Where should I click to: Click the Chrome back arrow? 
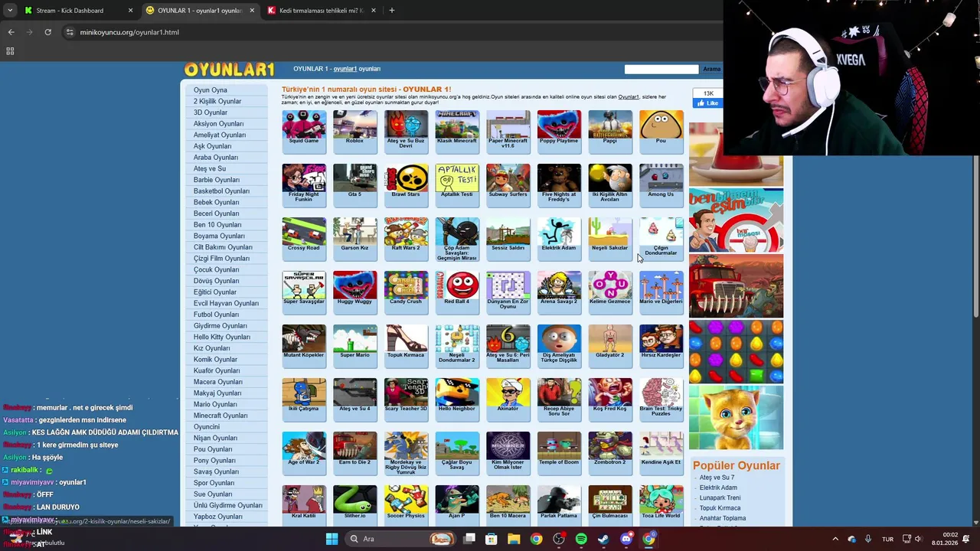[11, 32]
